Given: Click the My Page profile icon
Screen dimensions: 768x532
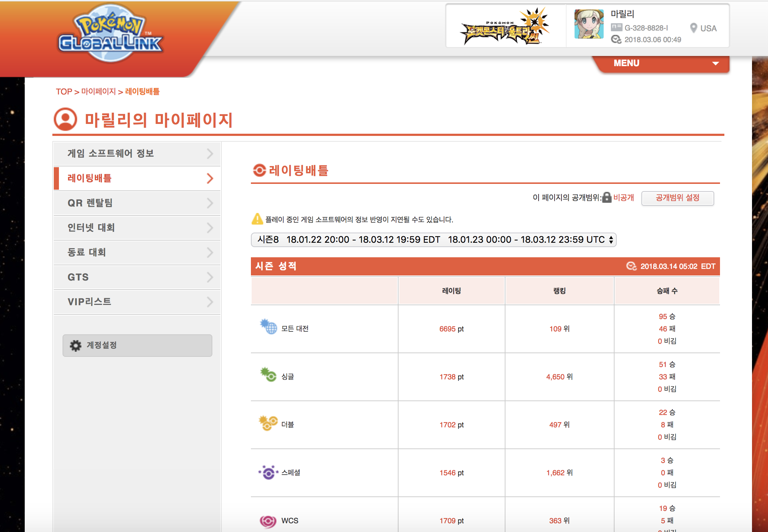Looking at the screenshot, I should point(65,119).
